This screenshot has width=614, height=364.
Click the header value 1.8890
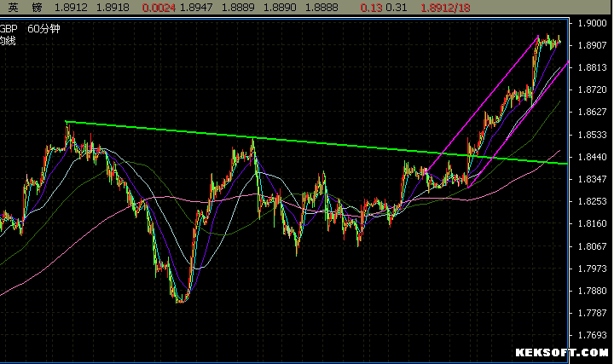(280, 8)
